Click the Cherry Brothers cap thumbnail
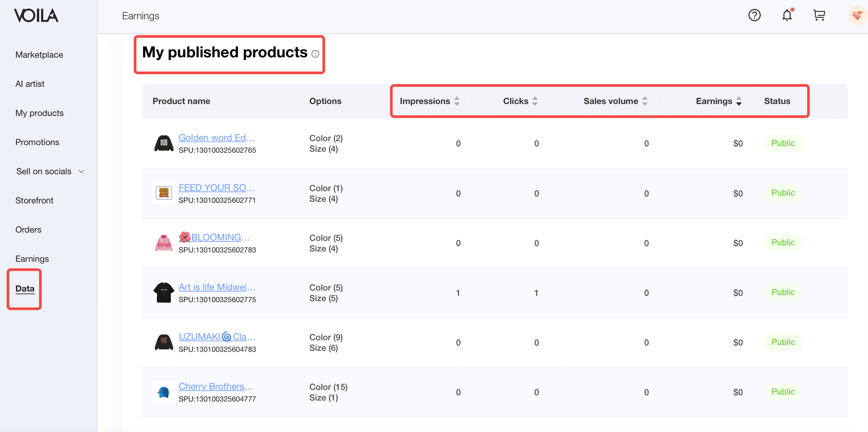The width and height of the screenshot is (868, 432). pyautogui.click(x=164, y=392)
